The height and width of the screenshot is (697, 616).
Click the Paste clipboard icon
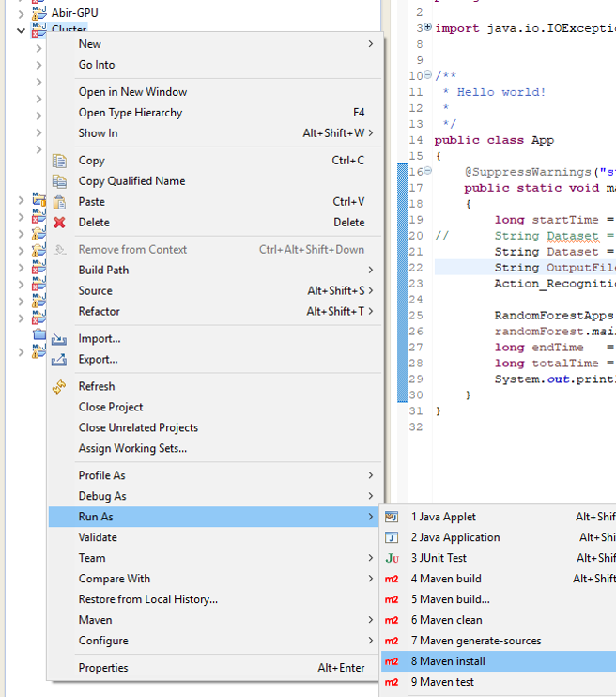(60, 202)
